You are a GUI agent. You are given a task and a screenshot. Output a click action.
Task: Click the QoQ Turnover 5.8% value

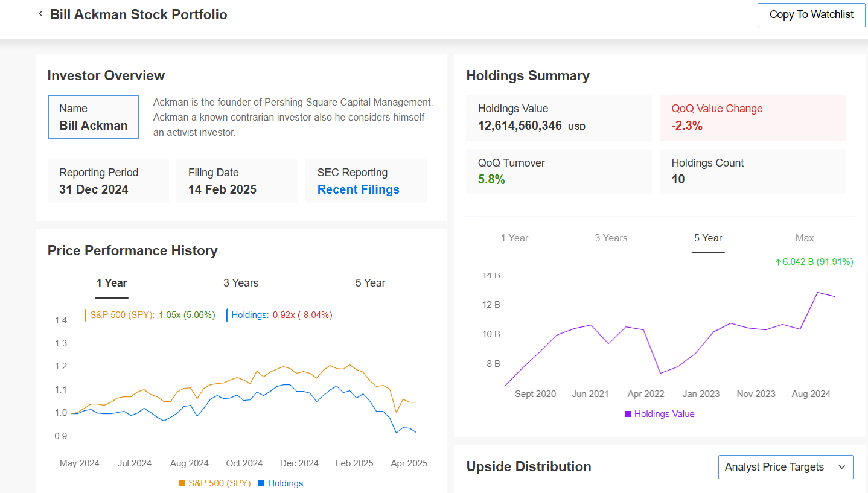[x=491, y=179]
